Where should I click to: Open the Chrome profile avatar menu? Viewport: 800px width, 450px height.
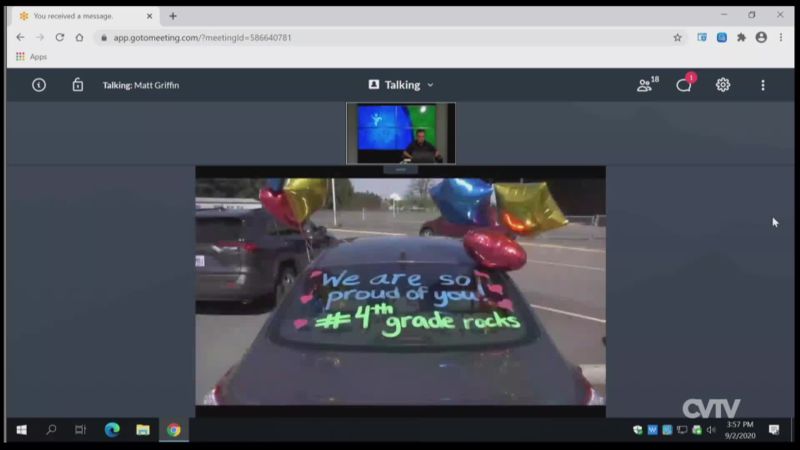[761, 37]
